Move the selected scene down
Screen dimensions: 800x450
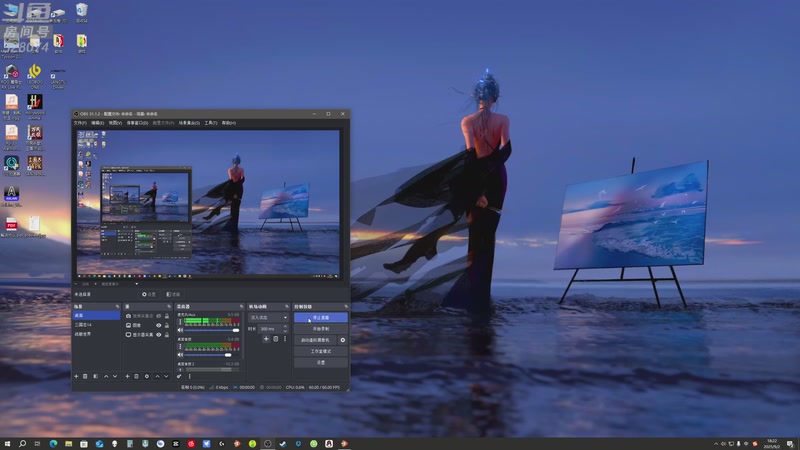(115, 377)
